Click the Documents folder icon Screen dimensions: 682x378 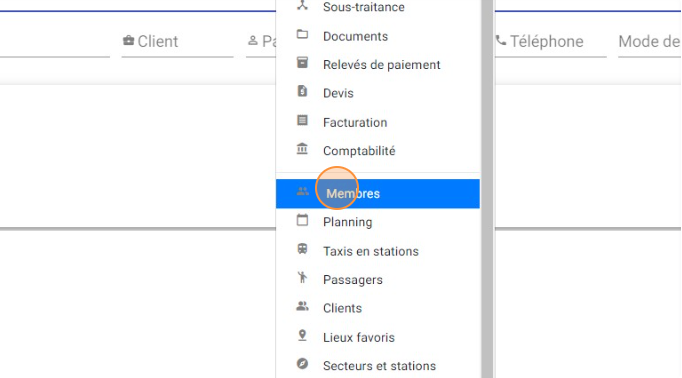pyautogui.click(x=302, y=34)
